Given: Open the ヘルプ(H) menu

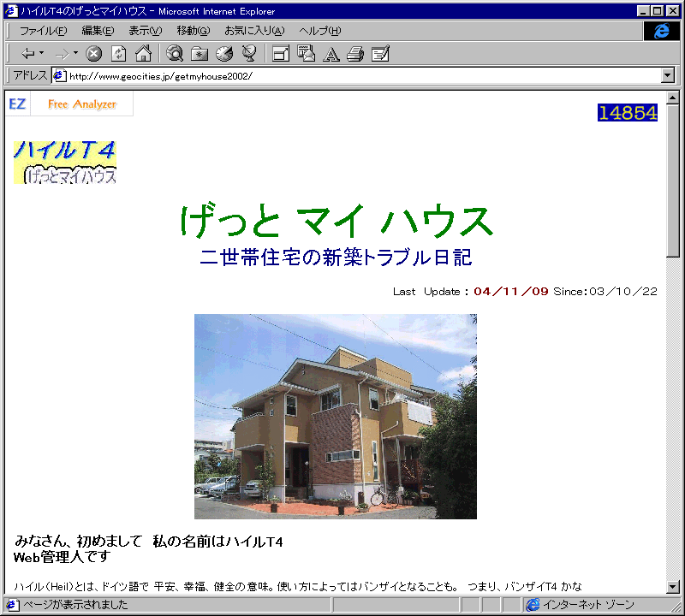Looking at the screenshot, I should tap(319, 31).
